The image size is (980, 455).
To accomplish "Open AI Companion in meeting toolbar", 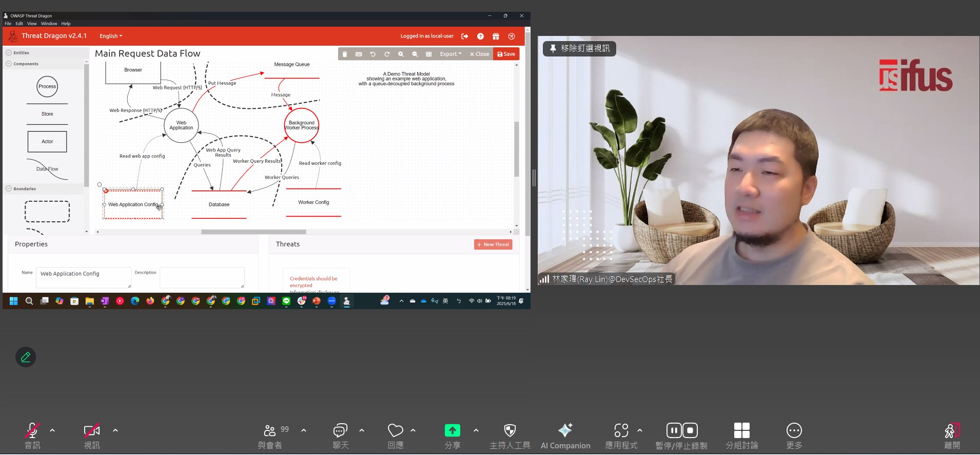I will (565, 435).
